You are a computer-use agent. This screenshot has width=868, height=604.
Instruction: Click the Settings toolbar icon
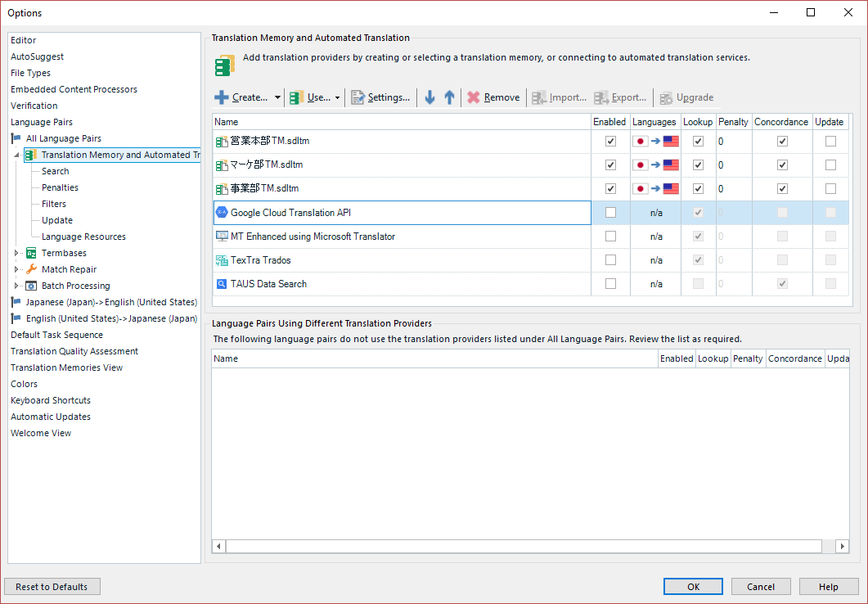point(358,97)
